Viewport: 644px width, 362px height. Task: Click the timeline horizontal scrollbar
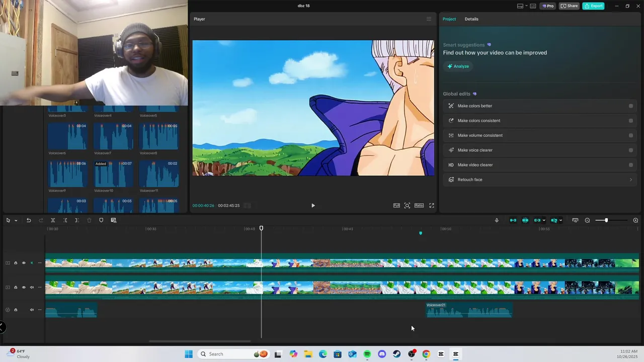click(x=200, y=341)
